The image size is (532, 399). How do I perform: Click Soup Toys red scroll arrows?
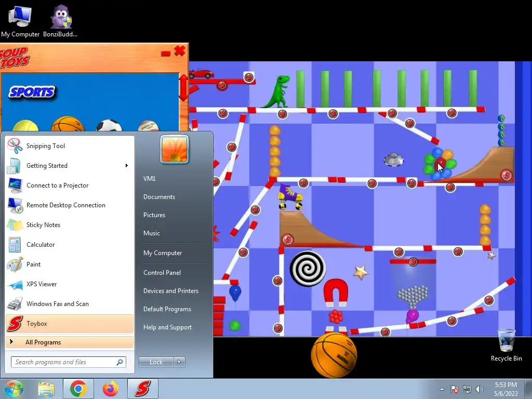point(183,88)
